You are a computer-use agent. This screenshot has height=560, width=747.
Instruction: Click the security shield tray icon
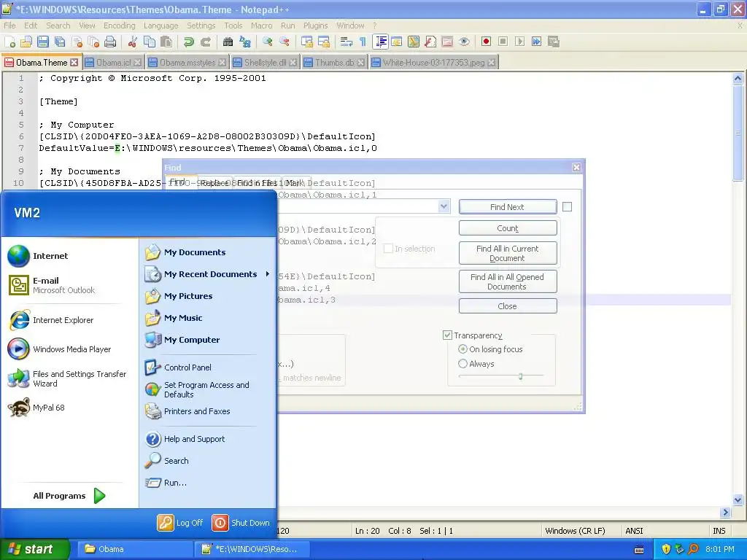(666, 549)
